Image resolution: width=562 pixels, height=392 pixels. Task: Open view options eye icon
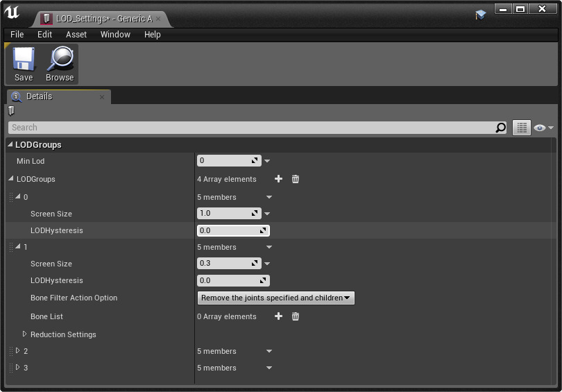pos(543,128)
